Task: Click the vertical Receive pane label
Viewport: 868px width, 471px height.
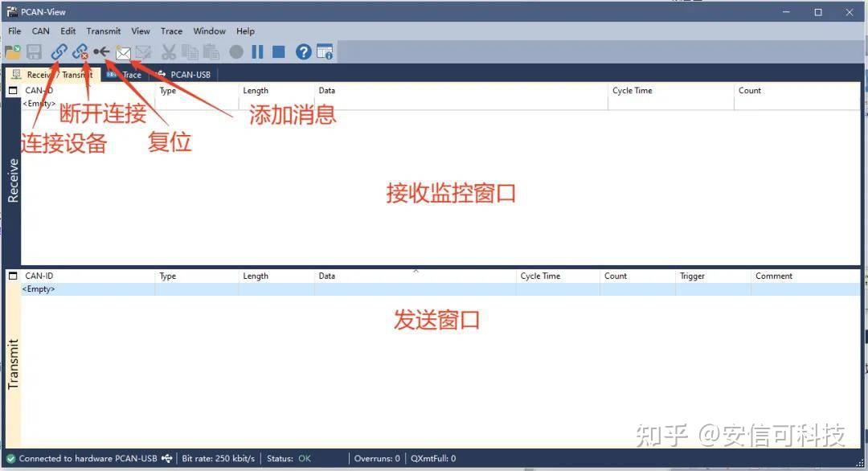Action: pos(13,180)
